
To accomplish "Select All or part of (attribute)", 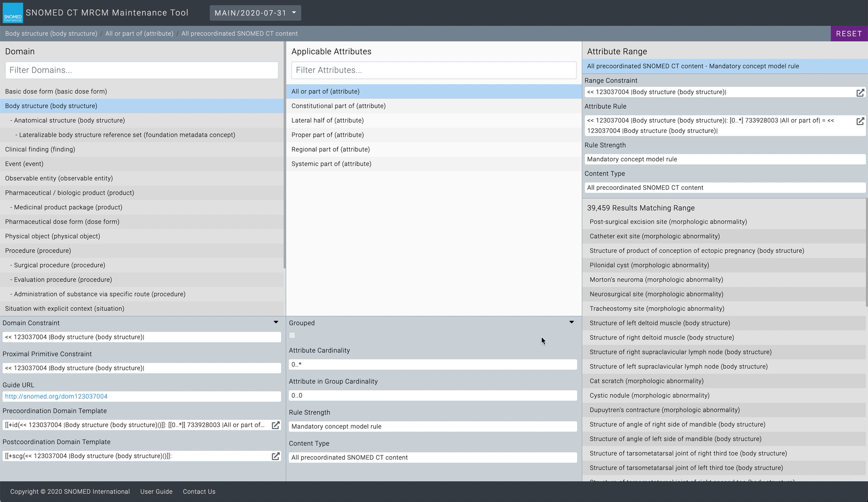I will point(434,92).
